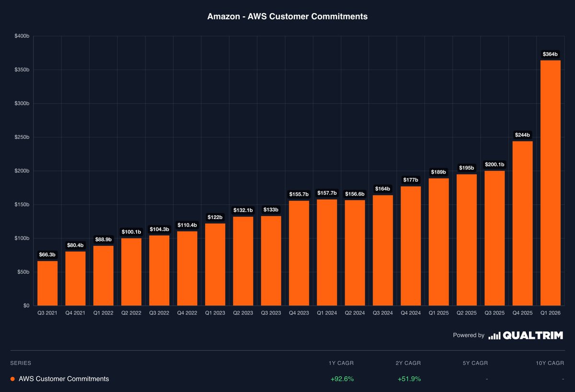Click the $50b y-axis label
The height and width of the screenshot is (392, 575).
(x=23, y=272)
